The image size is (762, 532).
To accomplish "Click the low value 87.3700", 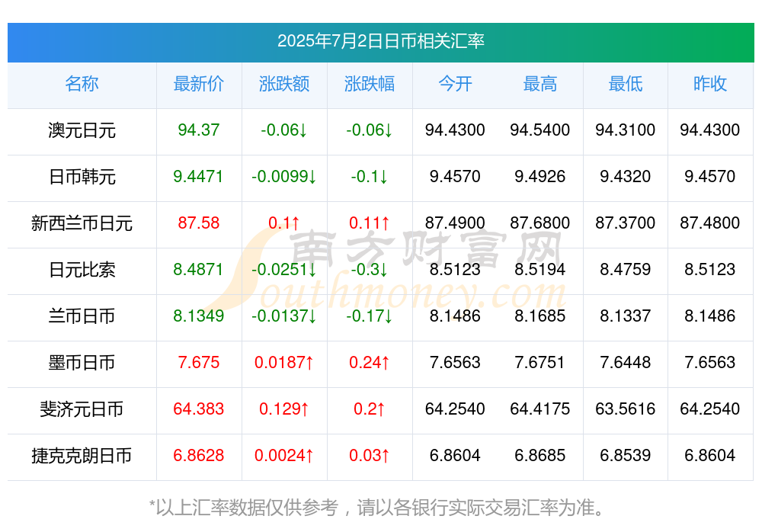I will pyautogui.click(x=625, y=223).
